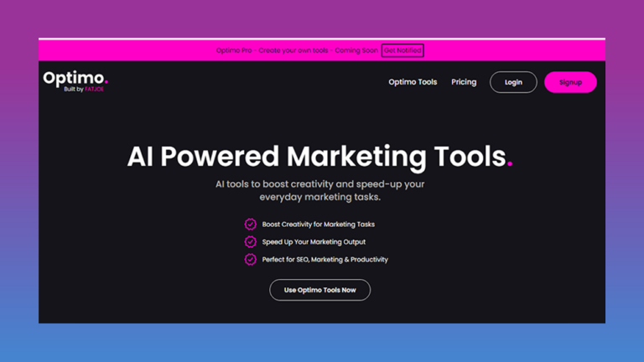Click the subheading about boosting creativity

320,190
